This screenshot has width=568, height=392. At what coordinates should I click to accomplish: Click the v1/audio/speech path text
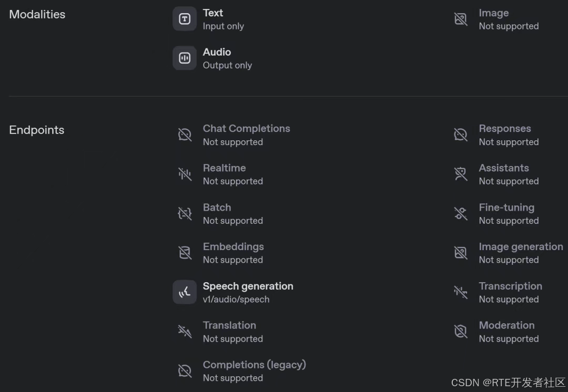pos(236,300)
